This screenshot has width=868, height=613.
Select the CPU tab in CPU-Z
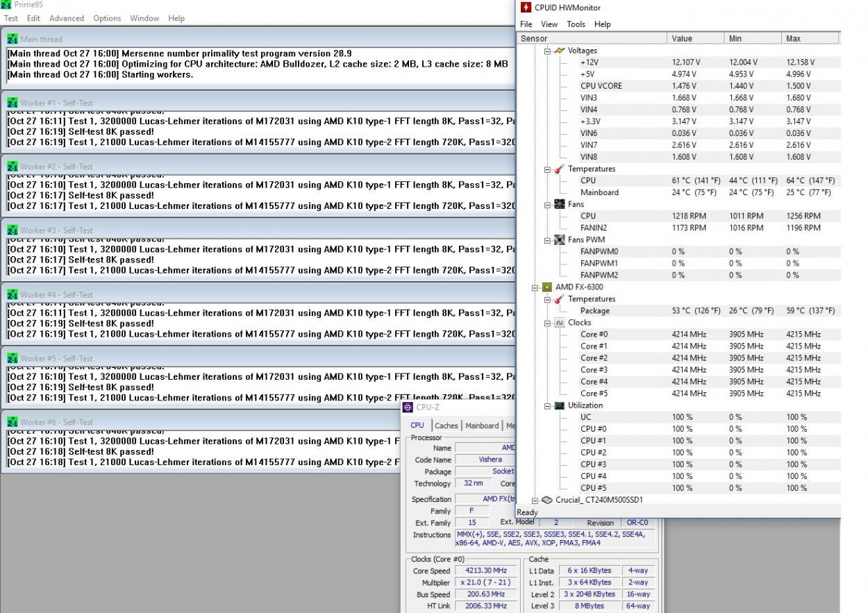pyautogui.click(x=417, y=425)
